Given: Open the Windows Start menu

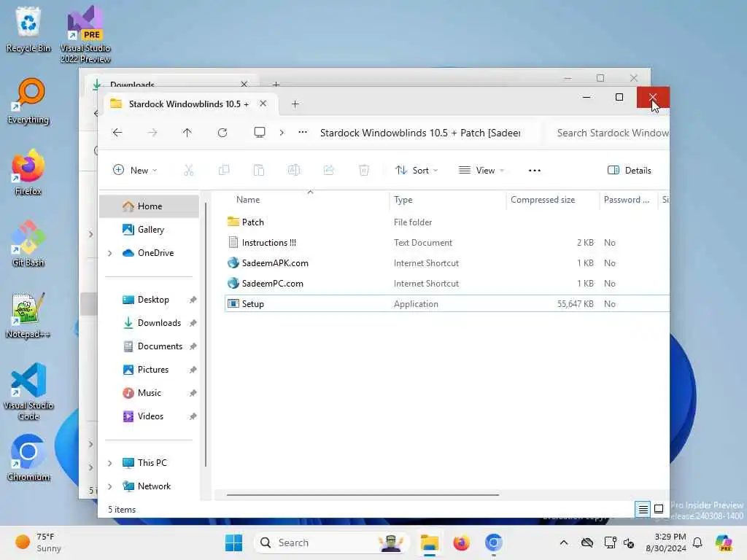Looking at the screenshot, I should click(x=233, y=542).
